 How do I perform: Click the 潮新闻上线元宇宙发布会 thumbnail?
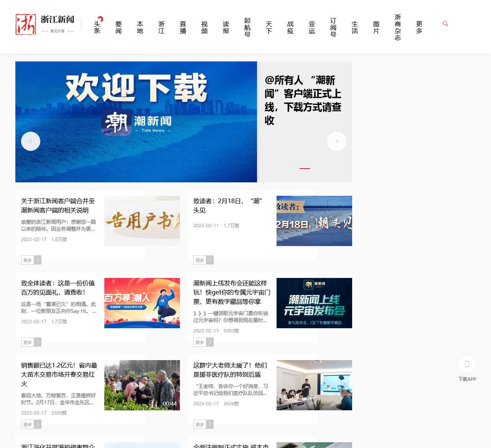[314, 303]
